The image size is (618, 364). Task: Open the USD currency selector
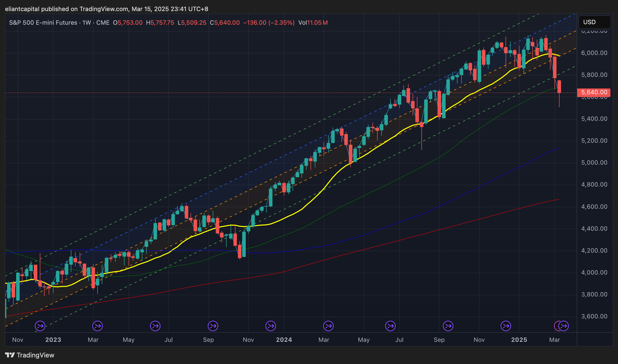click(x=594, y=22)
